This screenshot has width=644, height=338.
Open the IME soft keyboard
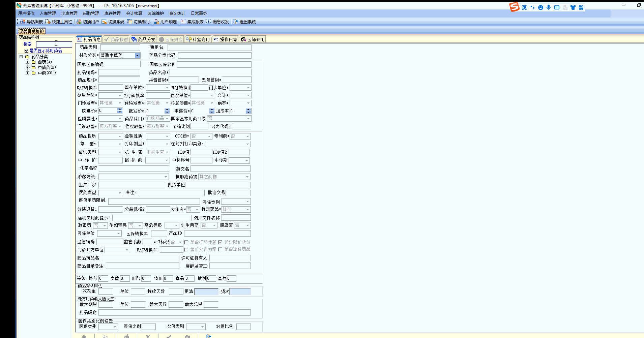pos(557,7)
